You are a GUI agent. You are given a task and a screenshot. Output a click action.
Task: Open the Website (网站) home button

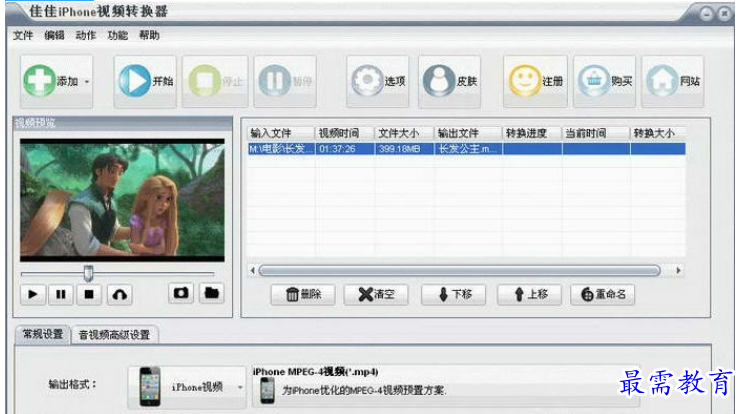(672, 81)
